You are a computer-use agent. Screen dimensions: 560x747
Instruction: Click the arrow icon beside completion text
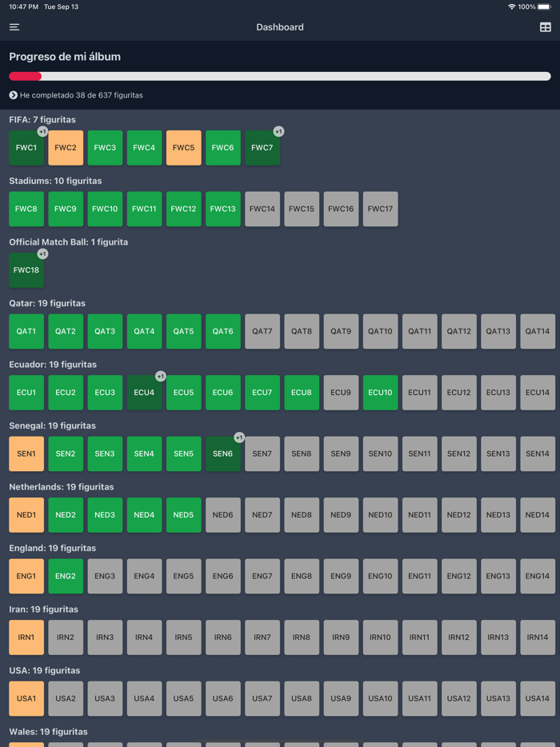[x=14, y=95]
